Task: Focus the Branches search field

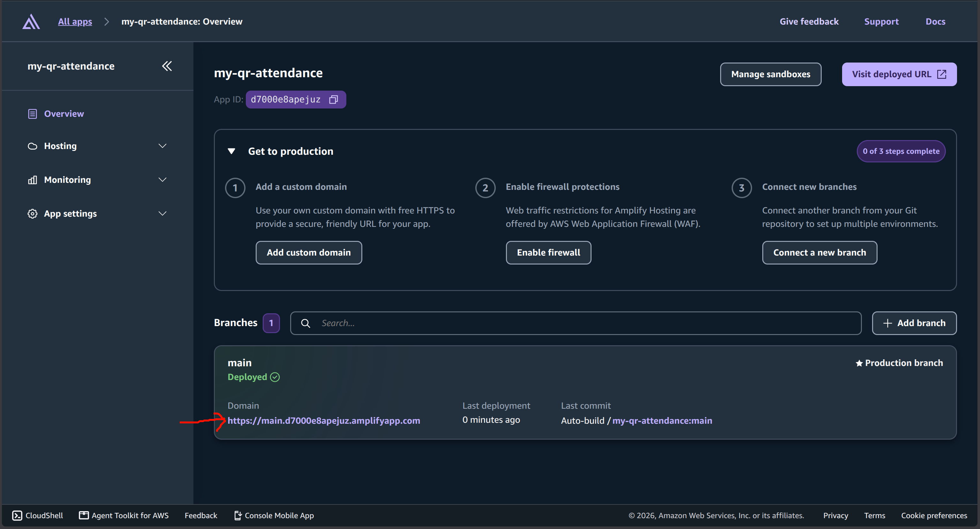Action: [x=576, y=323]
